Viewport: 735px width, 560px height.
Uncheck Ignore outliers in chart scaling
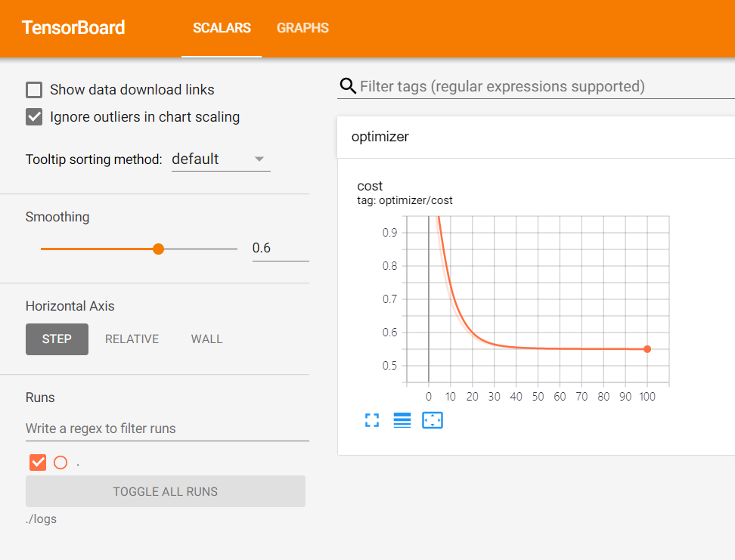[34, 117]
